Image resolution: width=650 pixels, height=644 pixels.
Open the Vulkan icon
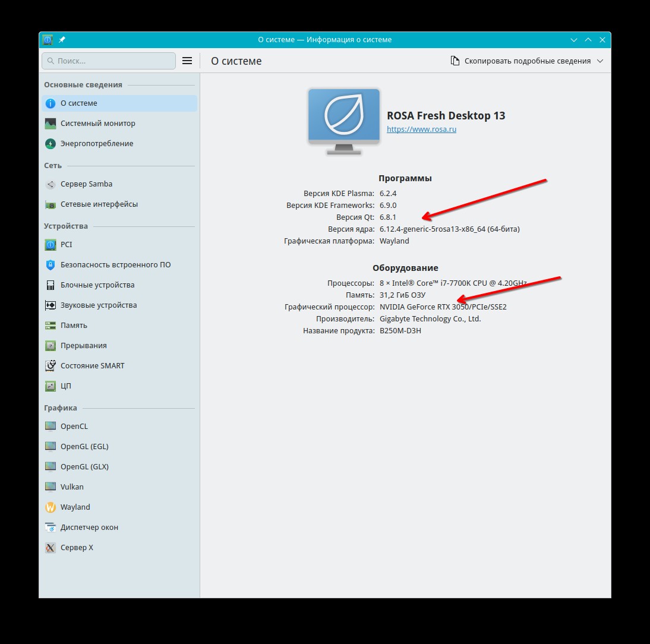point(50,487)
